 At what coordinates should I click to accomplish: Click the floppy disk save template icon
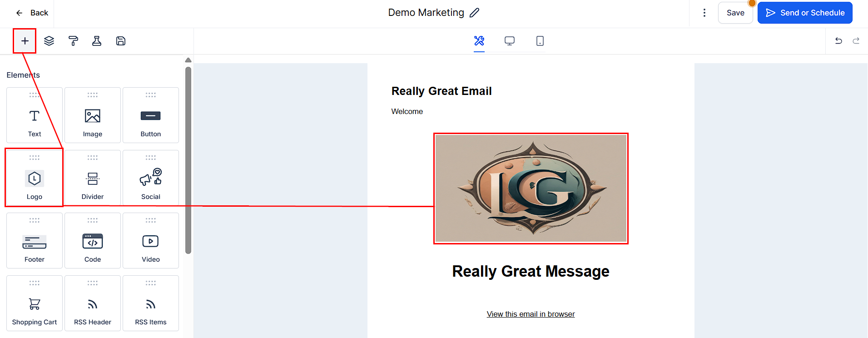point(121,41)
